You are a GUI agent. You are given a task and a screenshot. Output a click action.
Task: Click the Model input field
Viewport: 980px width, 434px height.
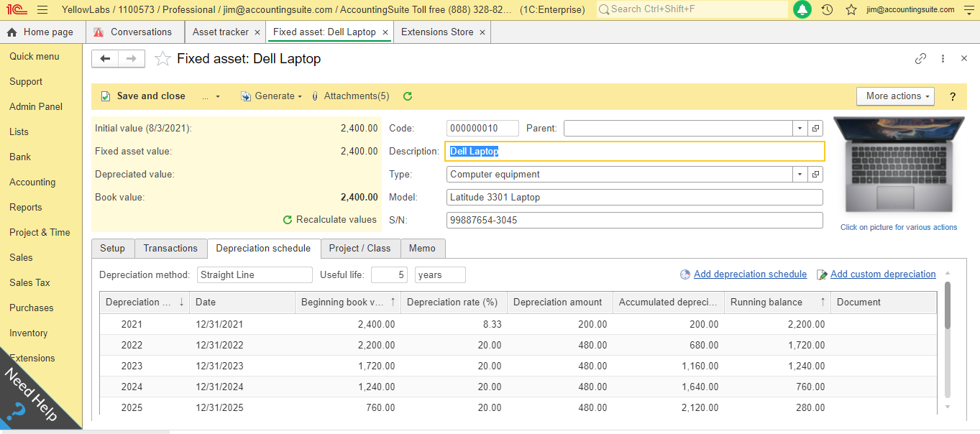click(x=634, y=198)
